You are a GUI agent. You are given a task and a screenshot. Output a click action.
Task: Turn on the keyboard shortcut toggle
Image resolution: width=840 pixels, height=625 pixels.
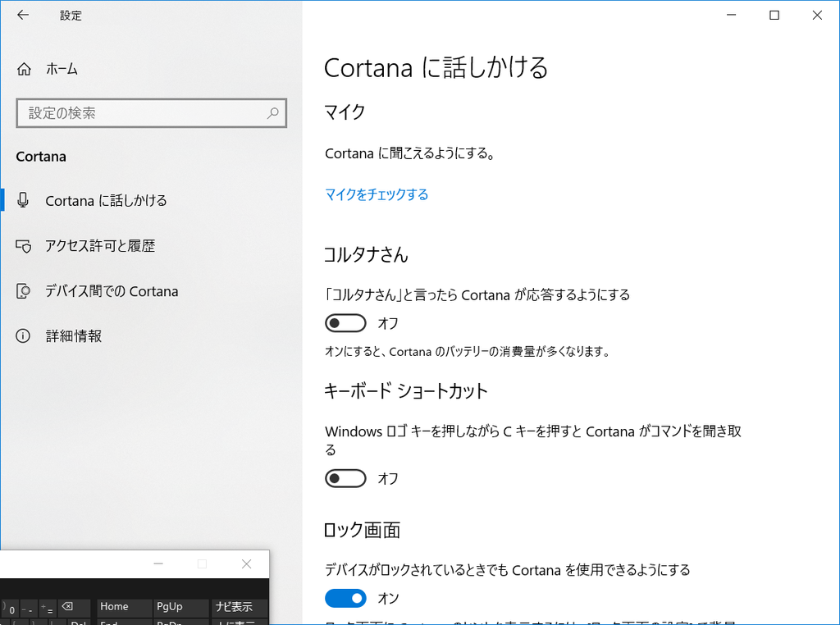(x=345, y=478)
